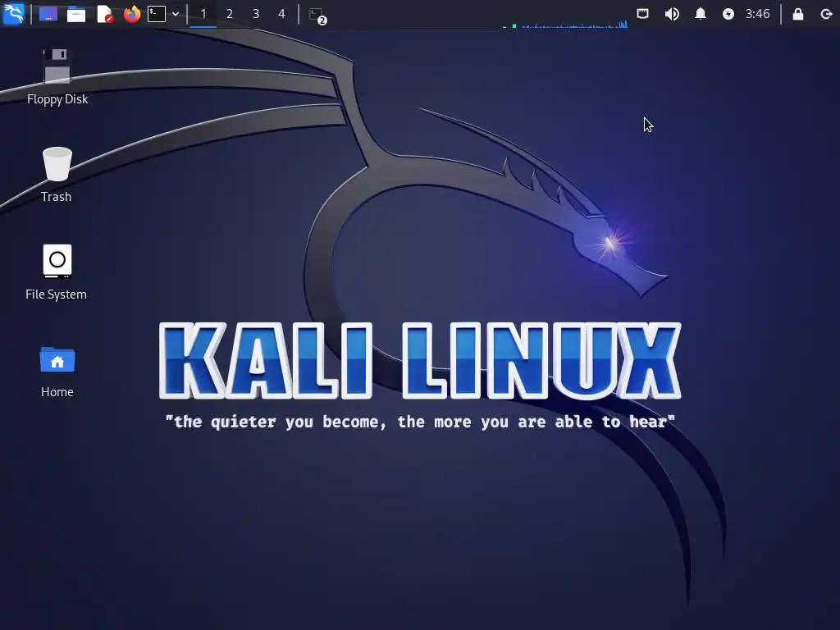
Task: Launch the text editor panel icon
Action: pos(104,14)
